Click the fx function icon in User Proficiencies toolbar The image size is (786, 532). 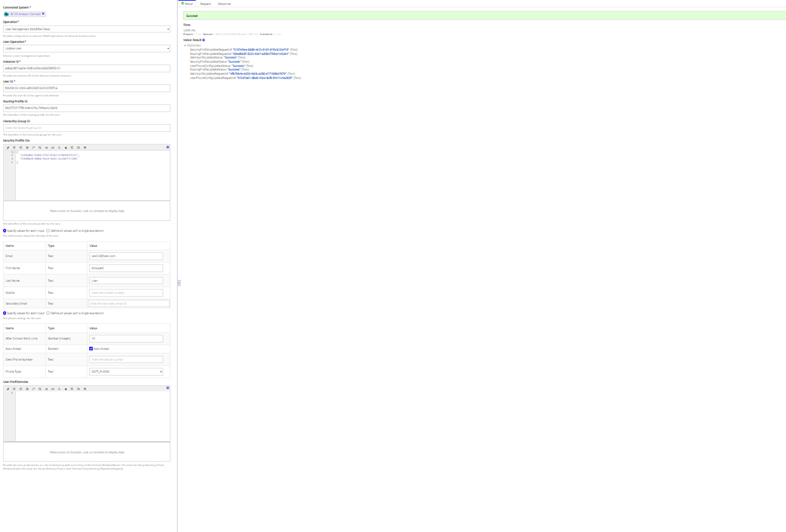(59, 389)
